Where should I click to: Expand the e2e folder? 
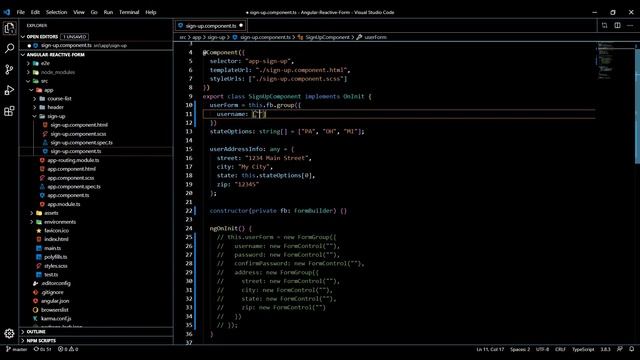coord(29,63)
